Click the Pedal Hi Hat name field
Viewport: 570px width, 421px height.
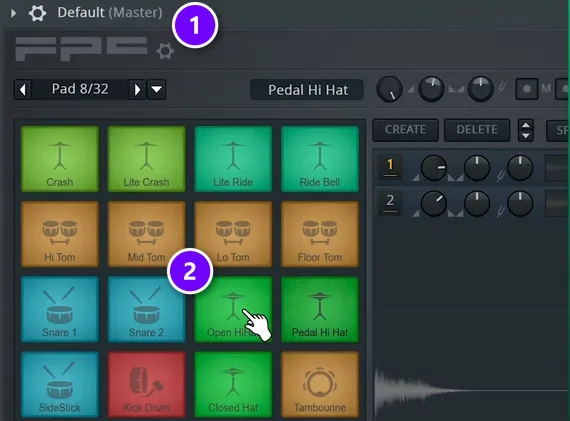(x=307, y=90)
